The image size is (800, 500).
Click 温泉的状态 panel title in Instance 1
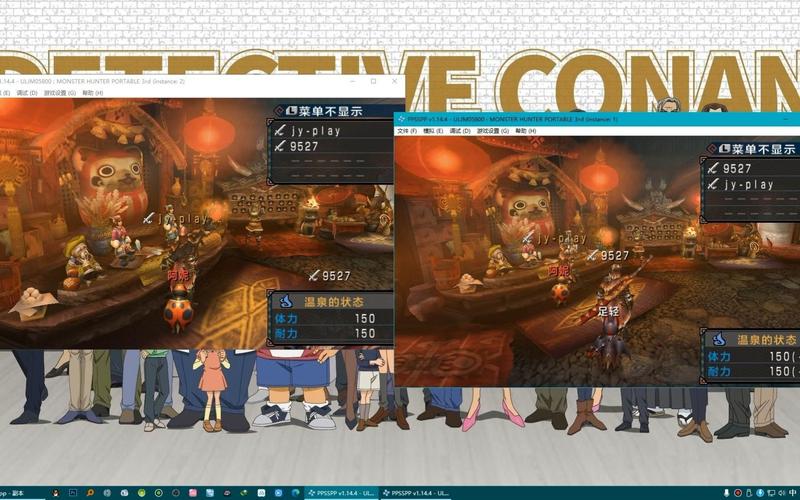[x=766, y=340]
